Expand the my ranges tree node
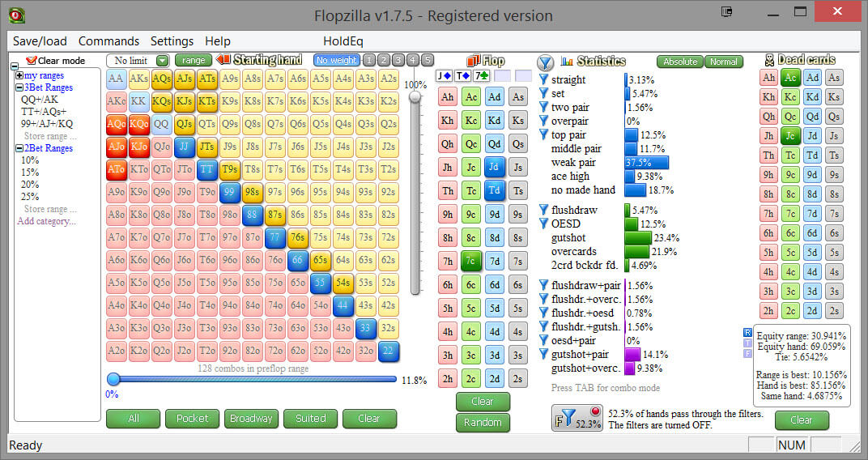Viewport: 868px width, 460px height. (19, 75)
